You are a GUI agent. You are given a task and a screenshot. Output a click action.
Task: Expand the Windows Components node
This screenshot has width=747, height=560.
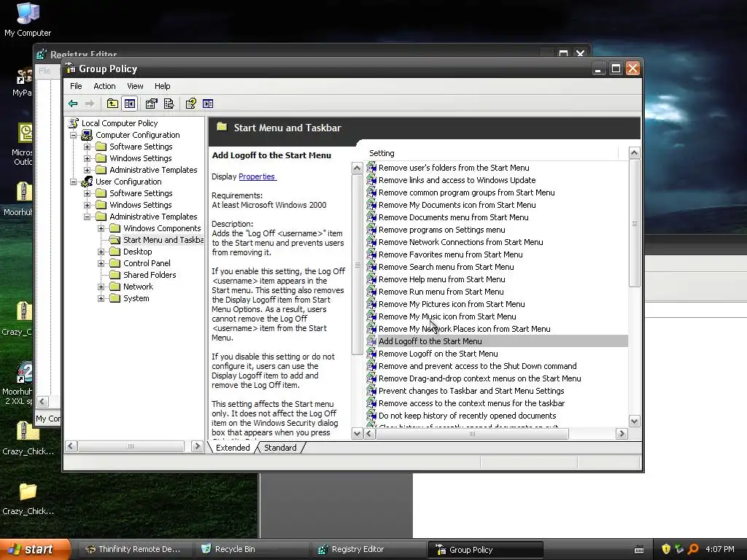(x=101, y=228)
